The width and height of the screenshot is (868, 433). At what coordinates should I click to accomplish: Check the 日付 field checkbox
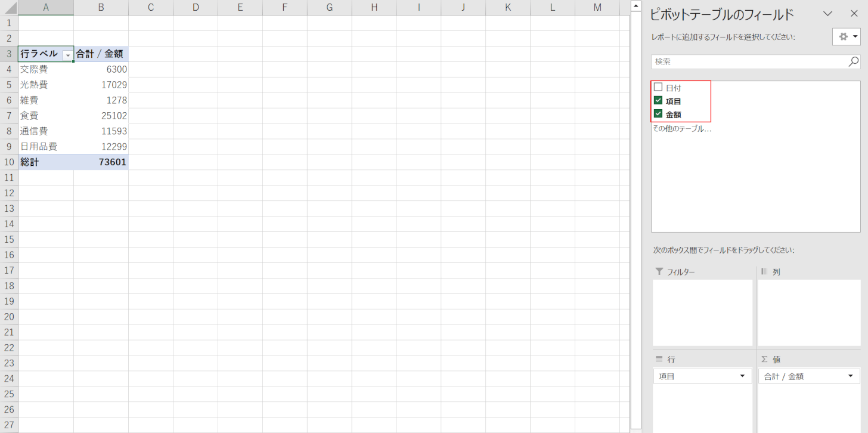(658, 87)
